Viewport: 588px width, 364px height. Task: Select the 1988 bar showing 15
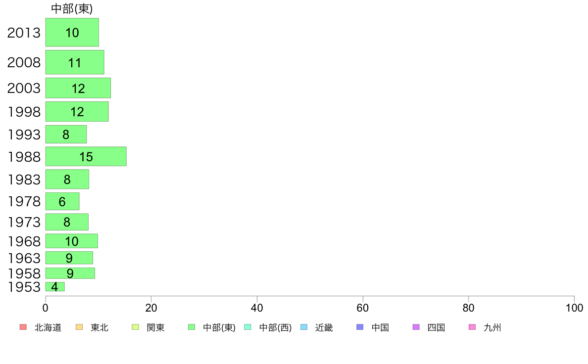(x=86, y=156)
